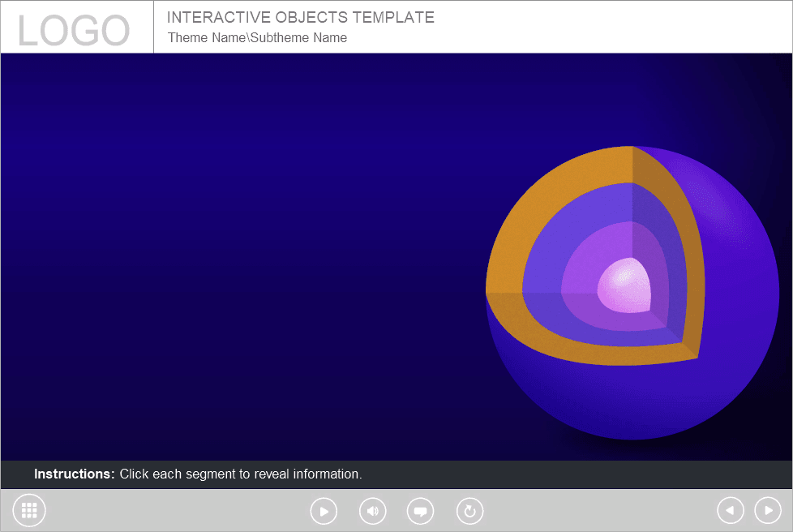
Task: Click the replay circular arrow icon
Action: pyautogui.click(x=469, y=511)
